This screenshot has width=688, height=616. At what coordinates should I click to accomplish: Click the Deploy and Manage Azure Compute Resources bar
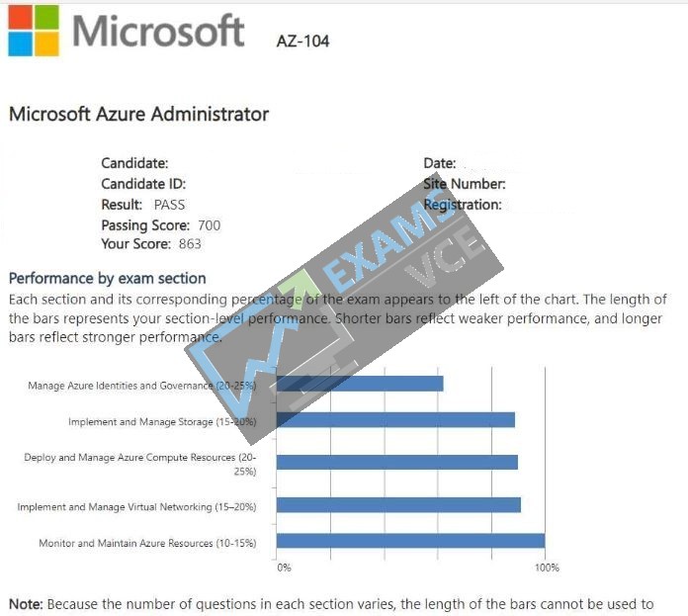pyautogui.click(x=397, y=462)
